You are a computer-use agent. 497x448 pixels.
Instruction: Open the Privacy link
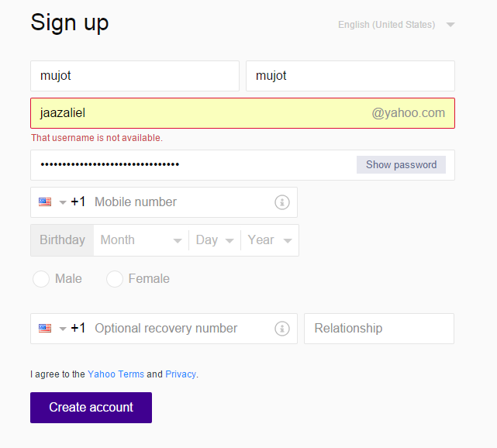[x=181, y=374]
